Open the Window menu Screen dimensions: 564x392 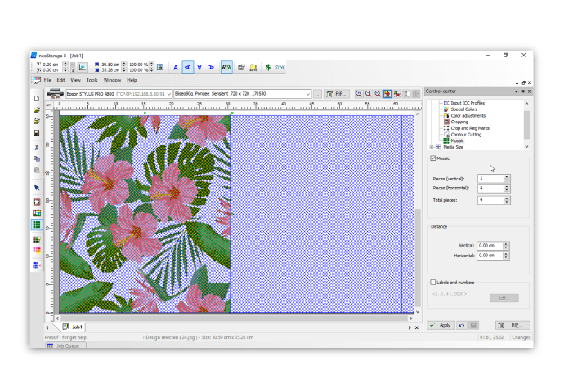click(112, 80)
